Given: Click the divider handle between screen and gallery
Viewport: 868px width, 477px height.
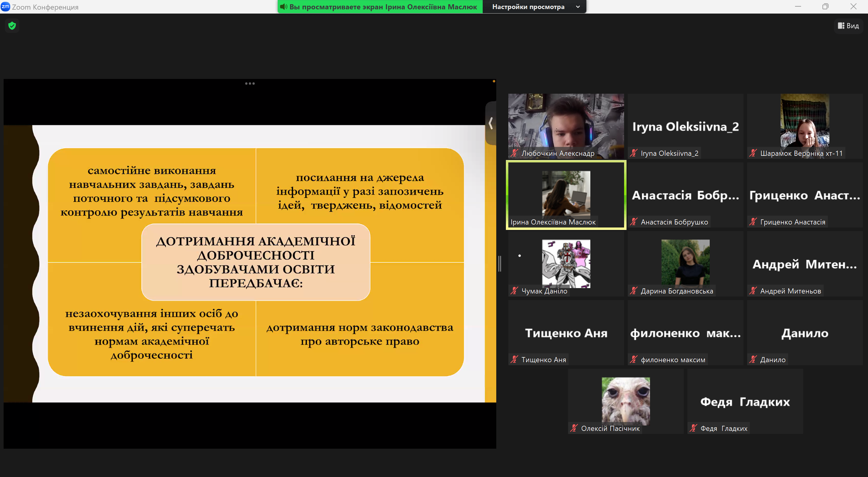Looking at the screenshot, I should pos(500,263).
